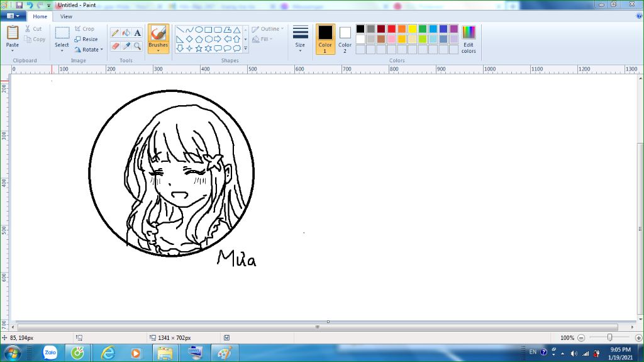Open the Size thickness dropdown
This screenshot has height=362, width=644.
(300, 39)
